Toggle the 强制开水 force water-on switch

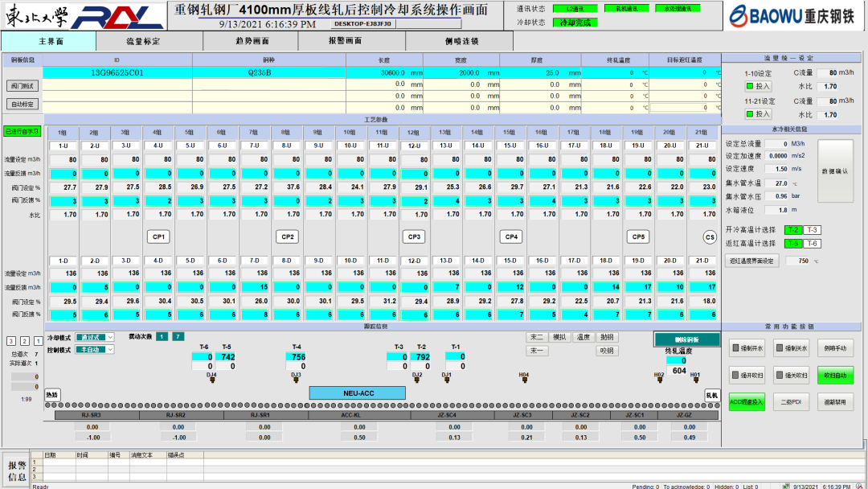pos(747,348)
